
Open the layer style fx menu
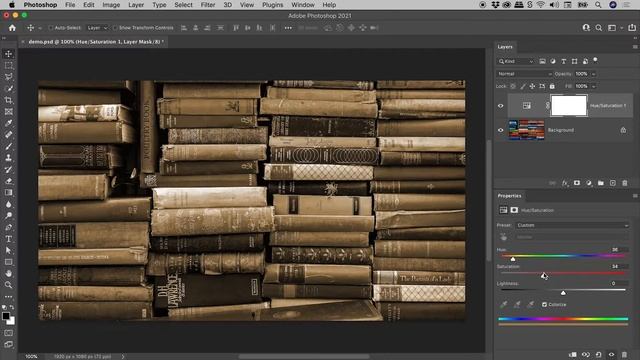(565, 183)
